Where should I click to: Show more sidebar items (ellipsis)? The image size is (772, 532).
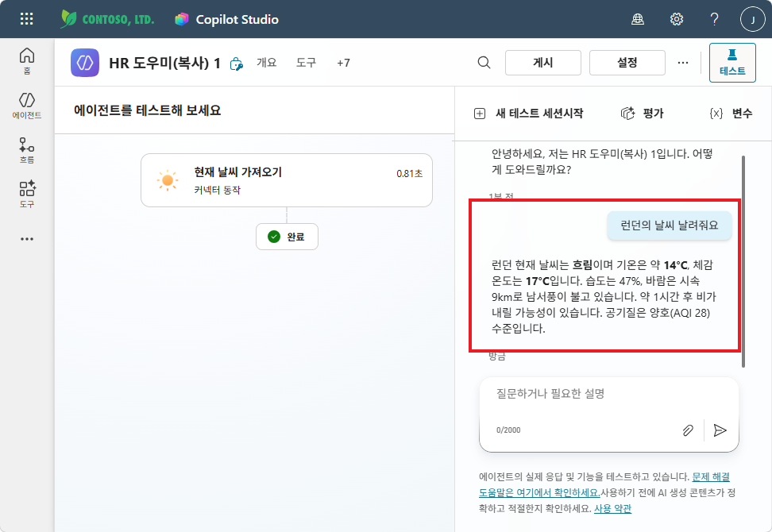pyautogui.click(x=27, y=239)
